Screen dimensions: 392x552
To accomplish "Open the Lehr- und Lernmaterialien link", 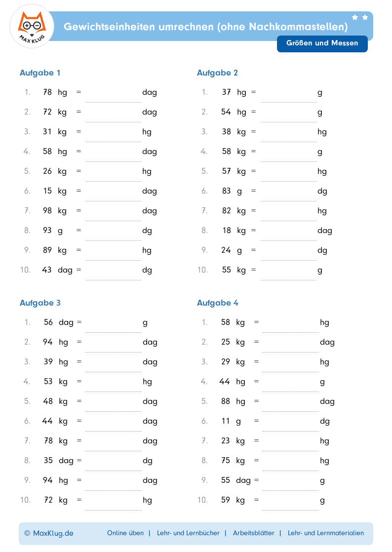I will [326, 533].
